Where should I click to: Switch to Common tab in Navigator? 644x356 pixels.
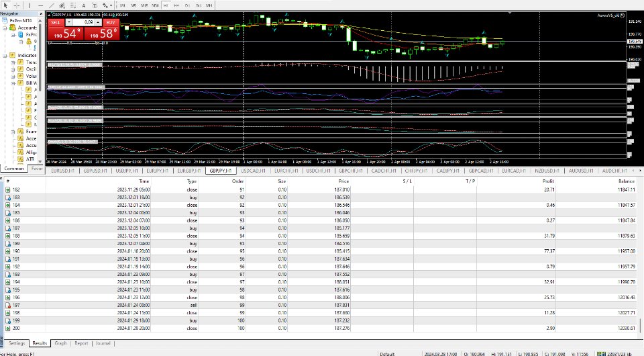pyautogui.click(x=14, y=169)
